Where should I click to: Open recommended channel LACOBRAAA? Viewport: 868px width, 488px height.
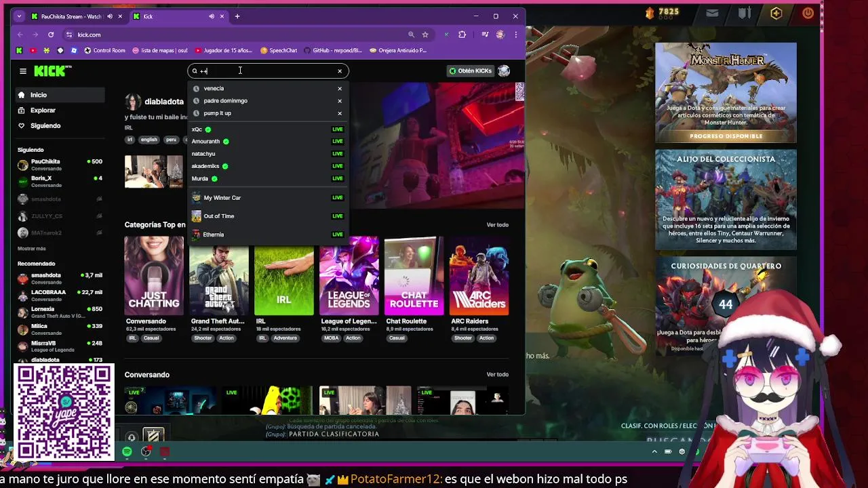tap(60, 296)
